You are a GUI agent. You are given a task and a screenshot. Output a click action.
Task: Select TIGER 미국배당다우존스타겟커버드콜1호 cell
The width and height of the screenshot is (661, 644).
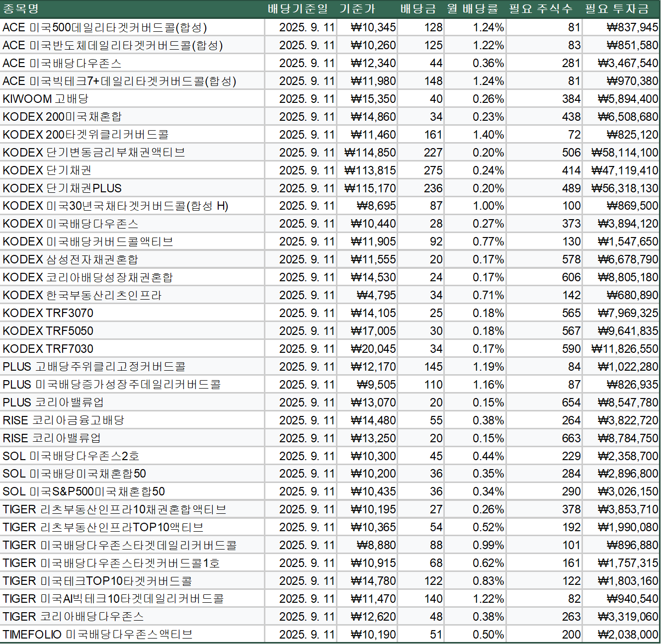coord(132,563)
